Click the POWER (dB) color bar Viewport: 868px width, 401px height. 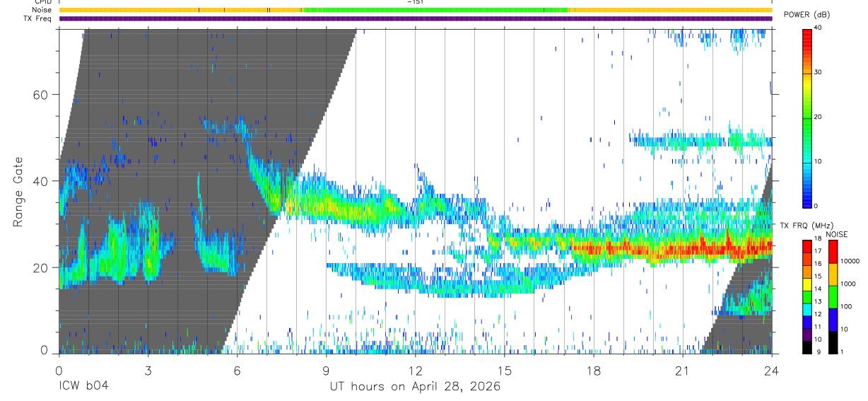pos(807,117)
